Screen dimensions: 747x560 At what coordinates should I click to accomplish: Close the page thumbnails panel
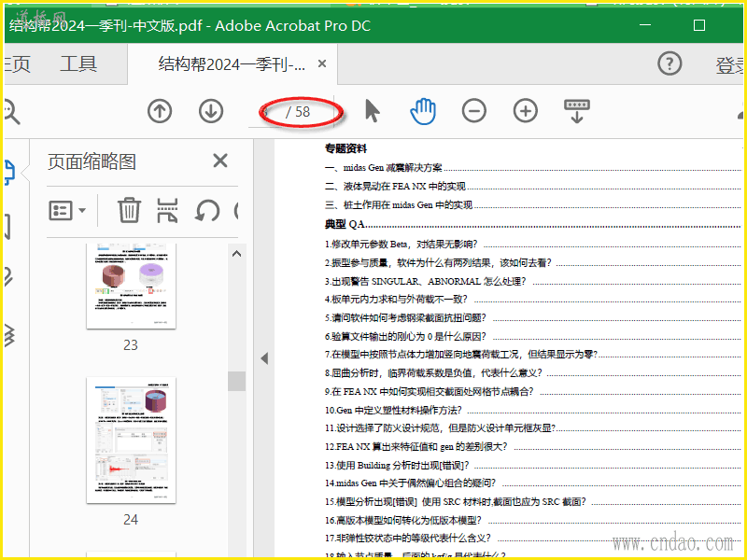coord(220,161)
